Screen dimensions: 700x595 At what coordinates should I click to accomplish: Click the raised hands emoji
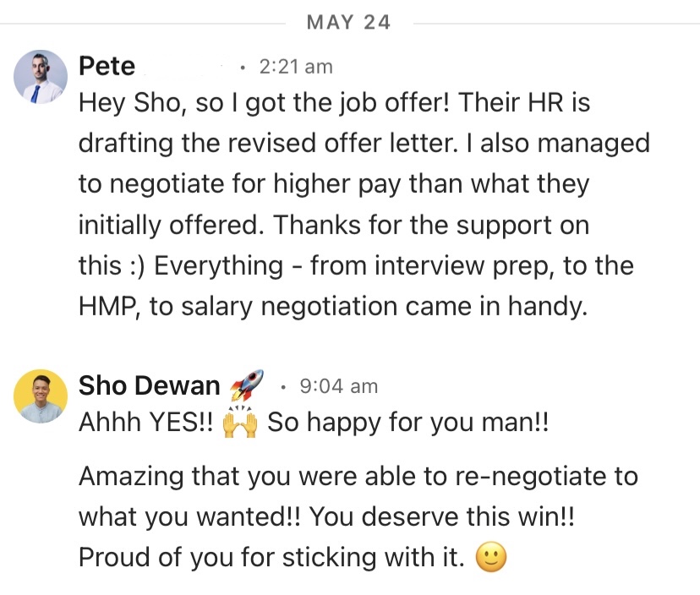point(239,422)
